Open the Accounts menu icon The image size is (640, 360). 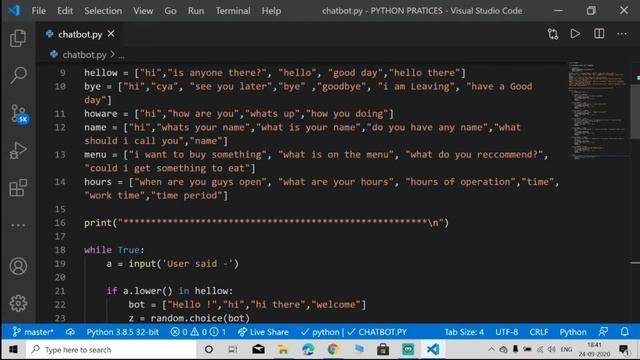click(x=18, y=266)
